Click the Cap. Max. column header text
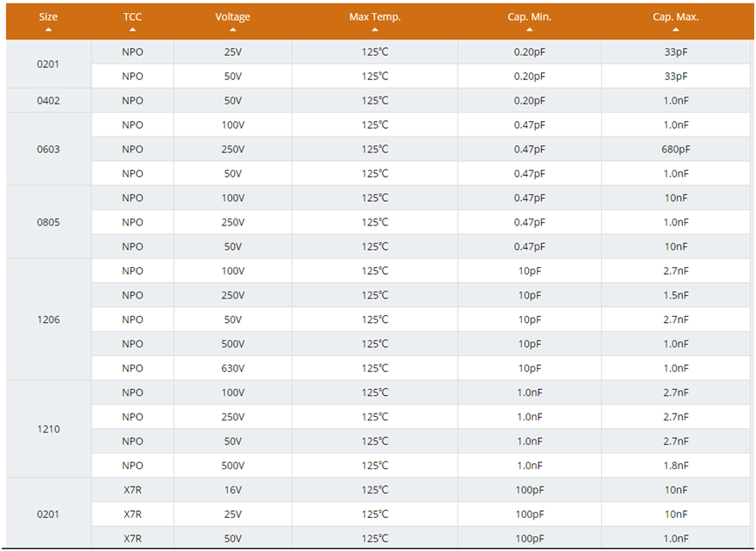 pos(675,17)
